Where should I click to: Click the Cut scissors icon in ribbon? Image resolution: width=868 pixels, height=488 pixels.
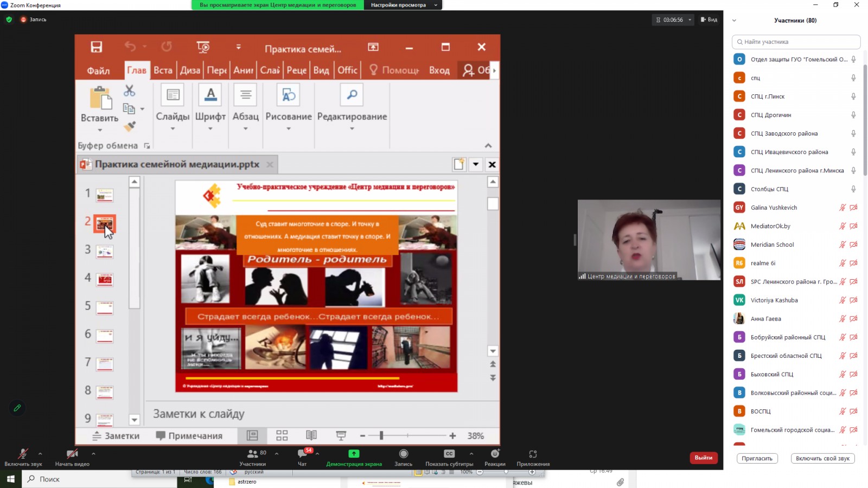(x=129, y=91)
